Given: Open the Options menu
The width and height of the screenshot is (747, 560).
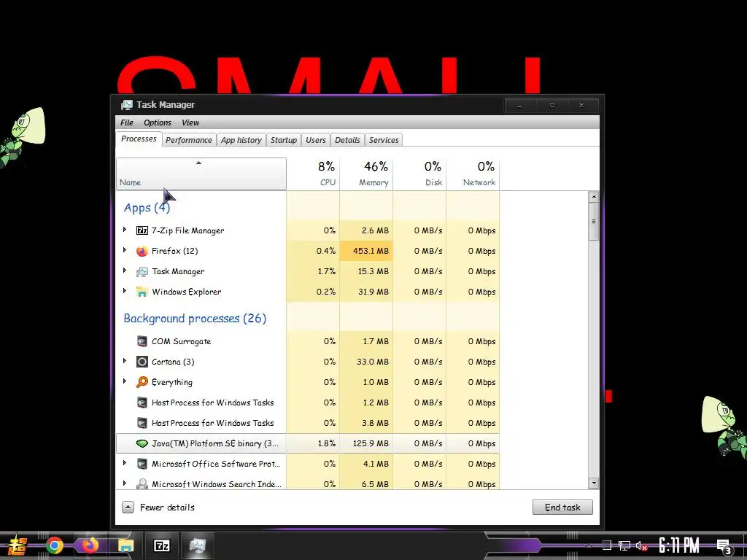Looking at the screenshot, I should [x=158, y=122].
